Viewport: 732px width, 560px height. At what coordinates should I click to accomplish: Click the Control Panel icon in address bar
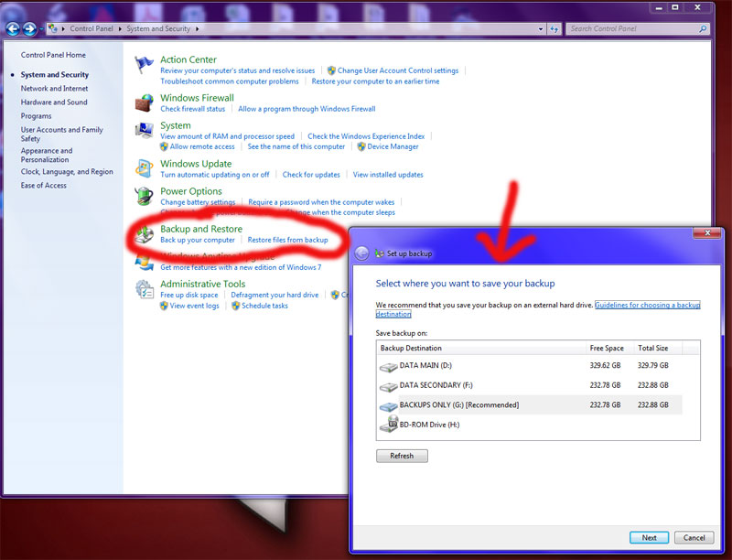tap(53, 28)
